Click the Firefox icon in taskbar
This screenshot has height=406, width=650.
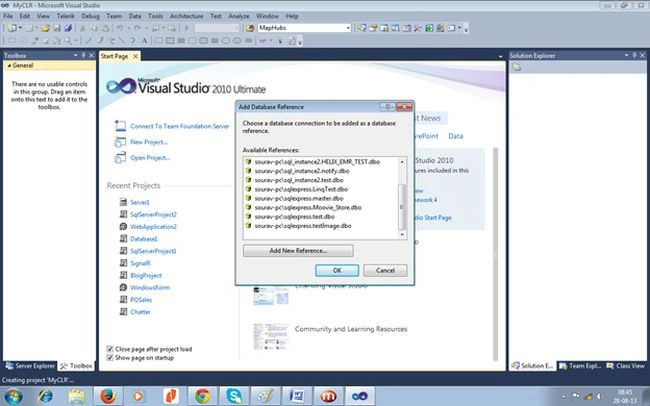click(x=108, y=396)
